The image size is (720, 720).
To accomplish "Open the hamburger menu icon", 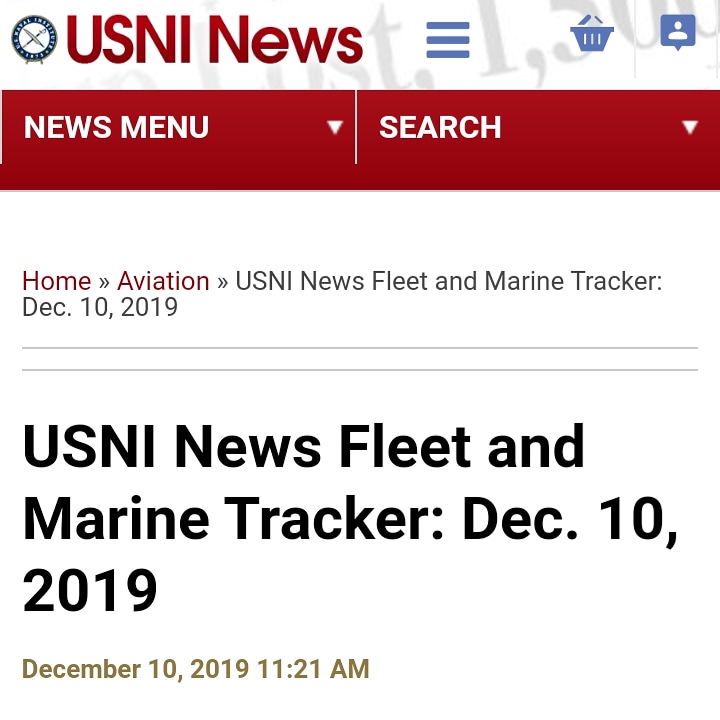I will [x=447, y=40].
